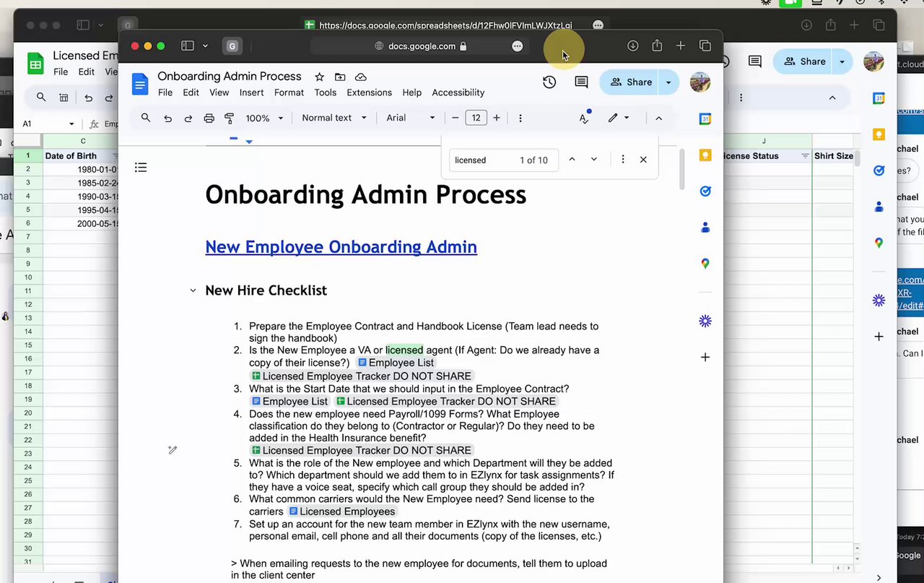Click docs.google.com address bar
Image resolution: width=924 pixels, height=583 pixels.
click(421, 46)
